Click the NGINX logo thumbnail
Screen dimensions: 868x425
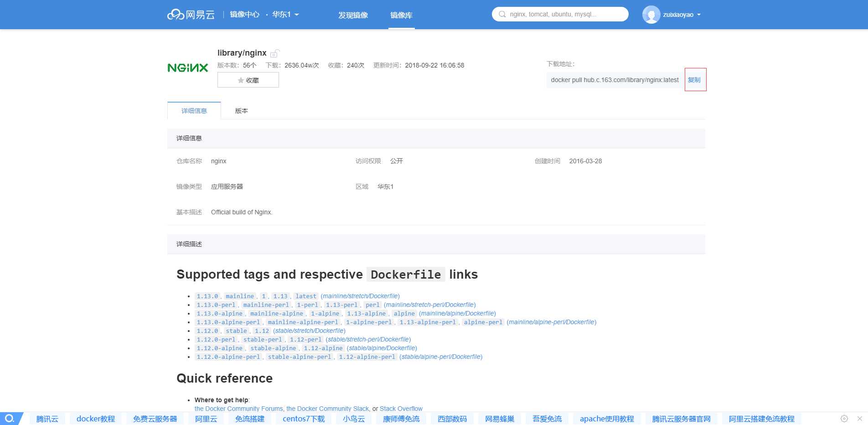tap(188, 68)
